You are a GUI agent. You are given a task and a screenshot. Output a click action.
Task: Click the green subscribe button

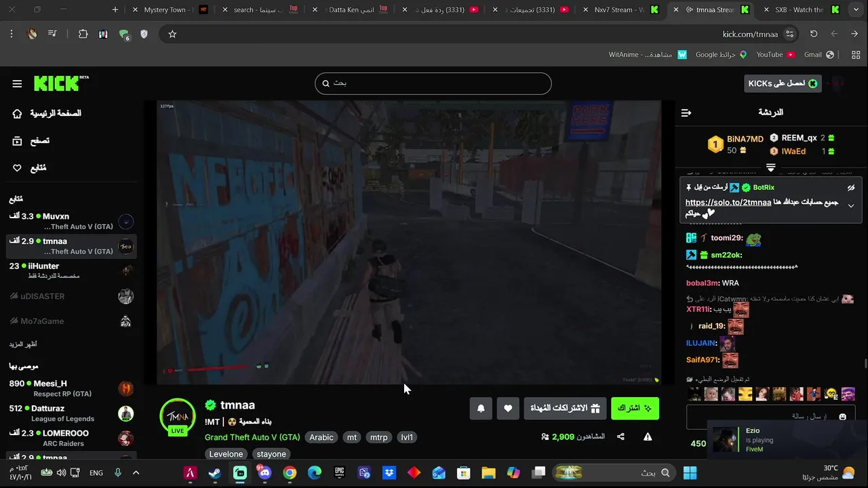(635, 408)
